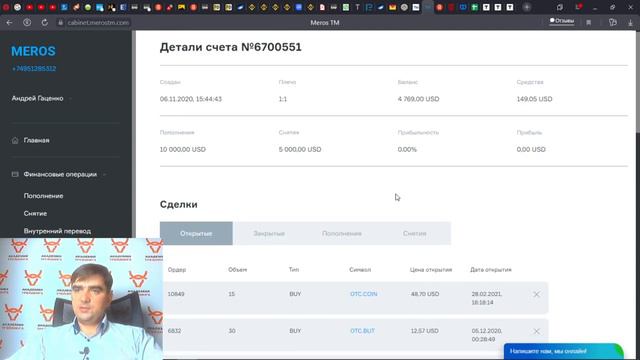Switch to the PayPal browser tab
This screenshot has height=360, width=640.
coord(369,7)
